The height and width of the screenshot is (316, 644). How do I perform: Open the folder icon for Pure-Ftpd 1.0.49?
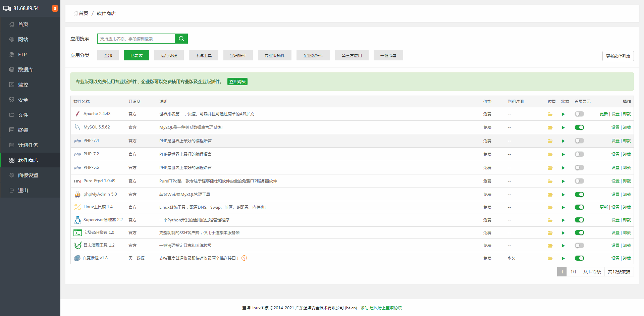550,181
